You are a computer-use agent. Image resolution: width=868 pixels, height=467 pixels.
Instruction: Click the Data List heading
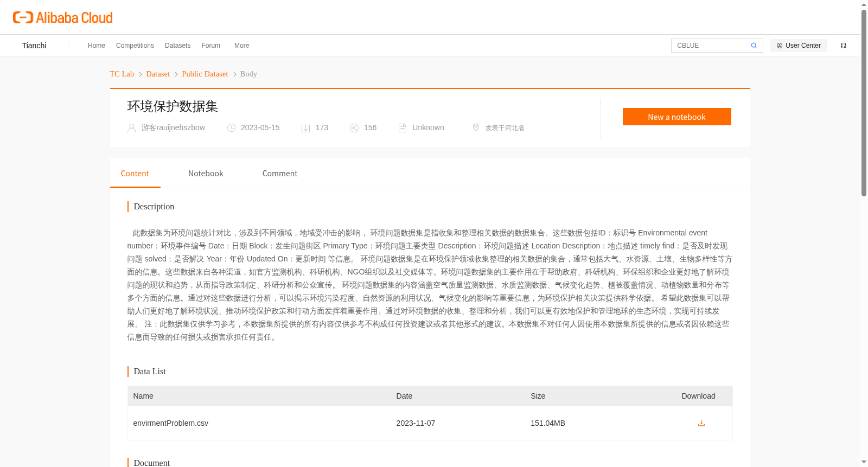click(150, 372)
